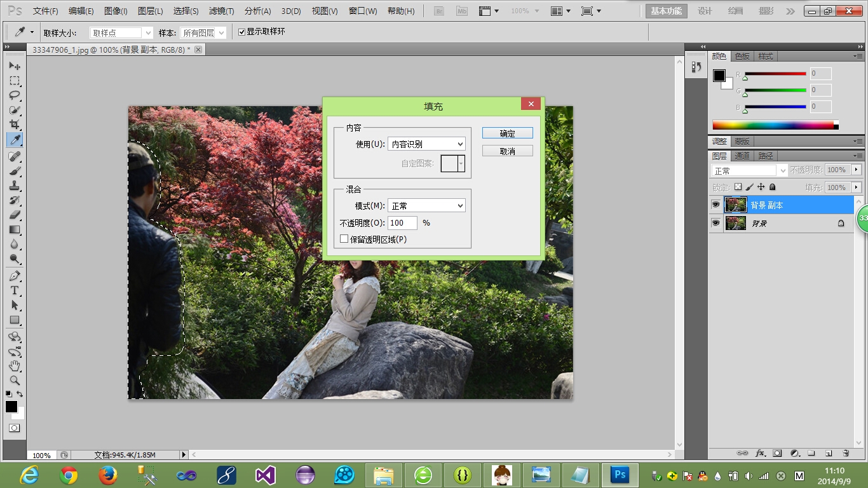Switch to the 通道 tab
868x488 pixels.
click(x=742, y=156)
